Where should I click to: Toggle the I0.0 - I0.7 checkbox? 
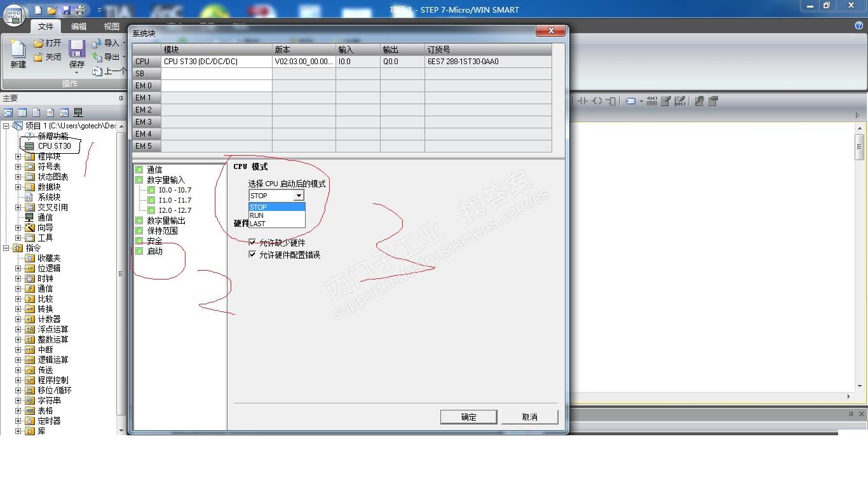click(x=151, y=190)
